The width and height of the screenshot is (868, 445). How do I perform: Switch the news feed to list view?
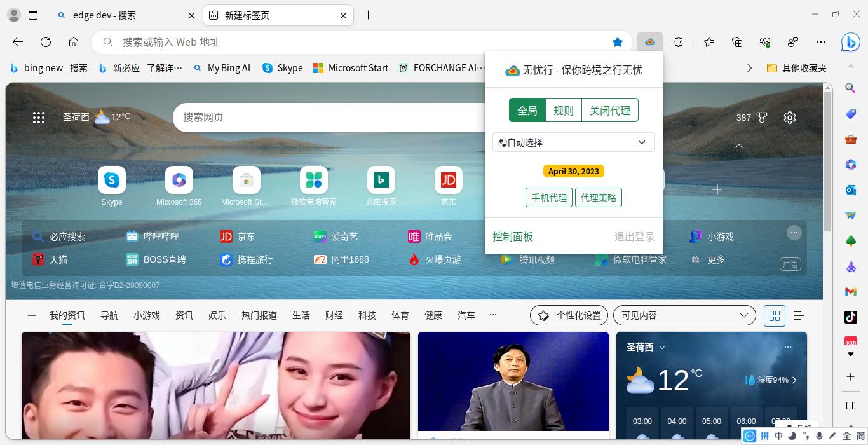click(x=799, y=315)
